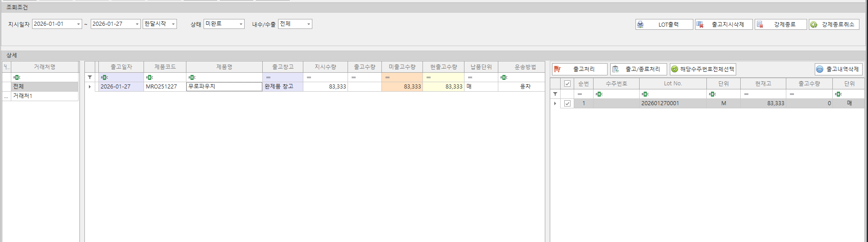Click the equals filter icon under 출고창고
868x242 pixels.
click(268, 78)
